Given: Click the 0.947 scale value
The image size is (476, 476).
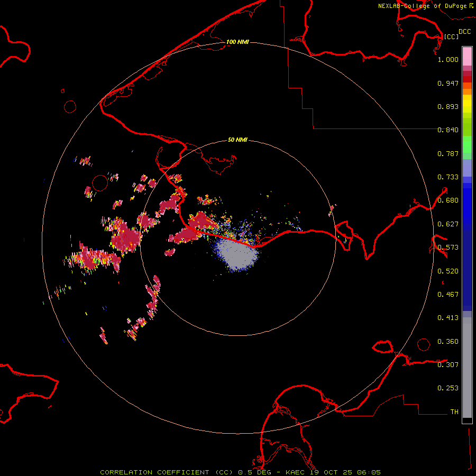Looking at the screenshot, I should [448, 83].
